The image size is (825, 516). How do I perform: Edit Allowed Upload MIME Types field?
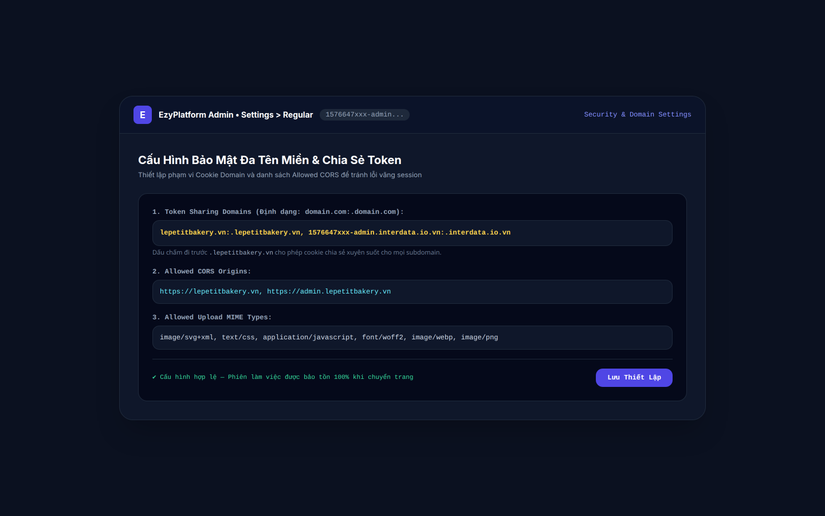(412, 338)
